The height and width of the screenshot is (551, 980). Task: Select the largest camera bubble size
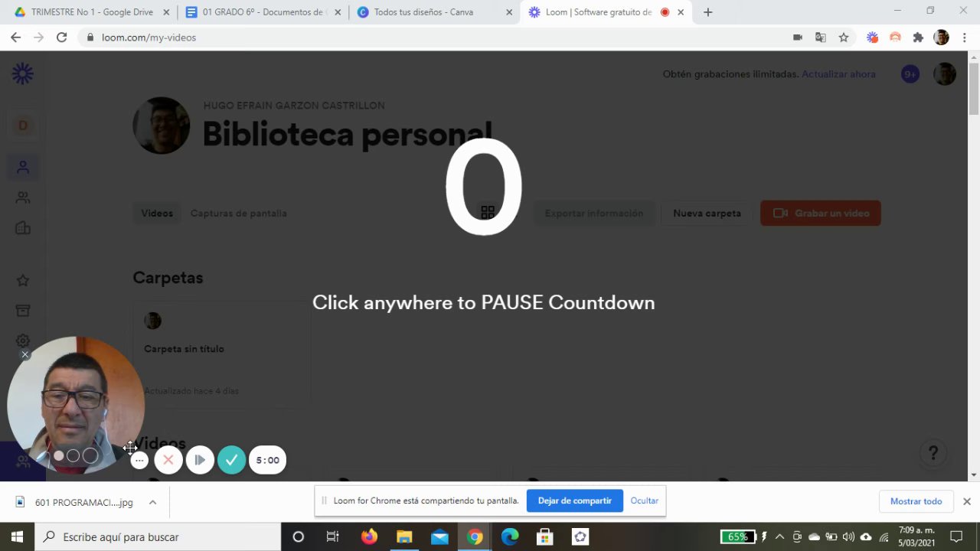click(x=90, y=455)
